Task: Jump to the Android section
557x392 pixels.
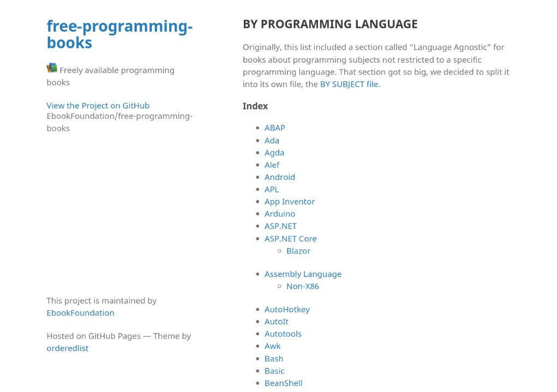Action: [279, 177]
